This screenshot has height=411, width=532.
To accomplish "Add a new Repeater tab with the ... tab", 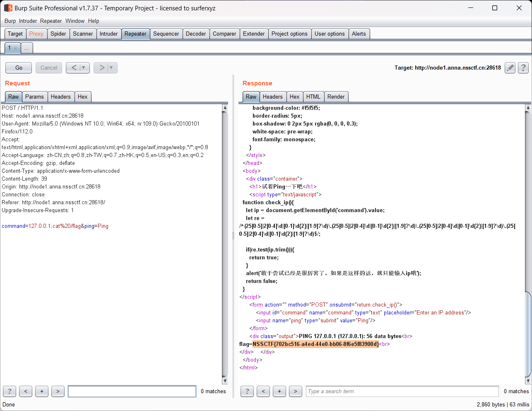I will 26,48.
